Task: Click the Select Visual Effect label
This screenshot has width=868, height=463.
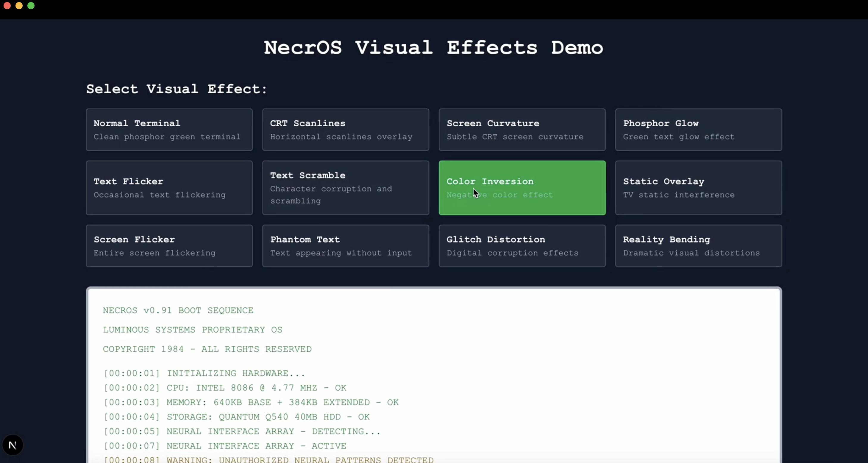Action: [177, 89]
